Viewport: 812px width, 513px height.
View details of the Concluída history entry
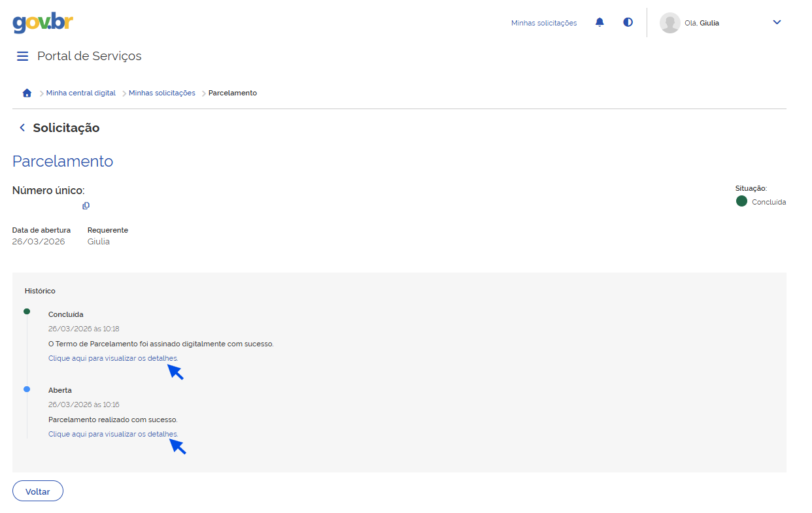coord(113,358)
